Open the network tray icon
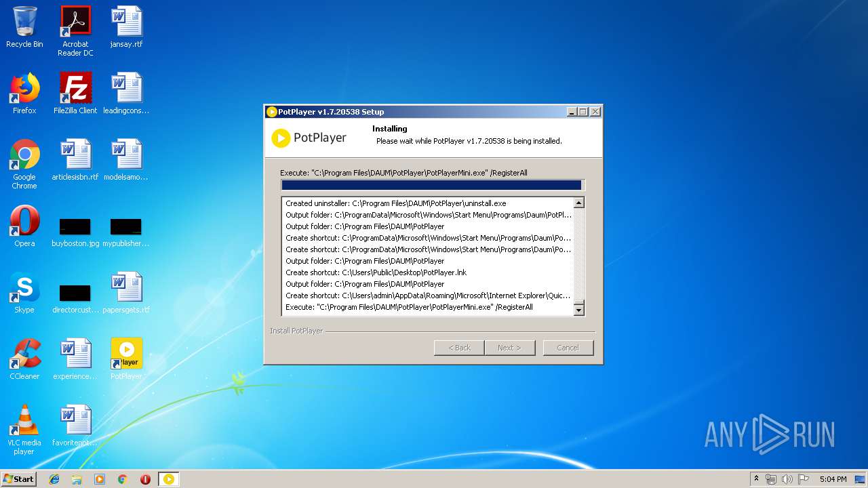This screenshot has height=488, width=868. (771, 479)
